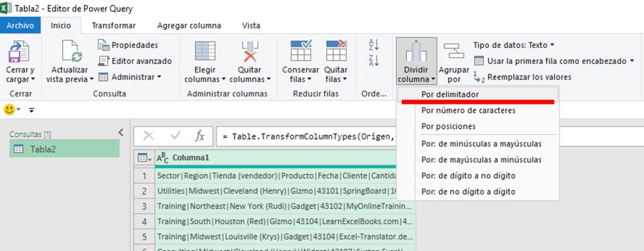Click the Cerrar y cargar icon
The image size is (644, 251).
tap(19, 52)
